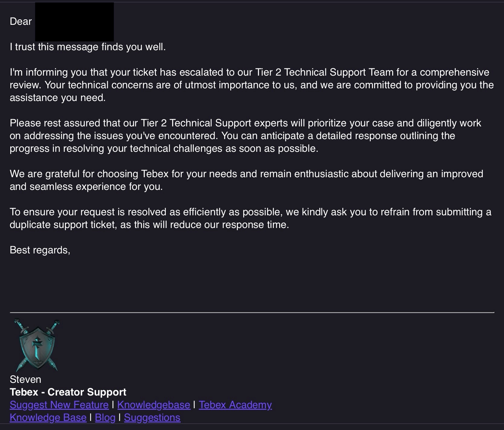Open the Suggestions link

[x=152, y=417]
